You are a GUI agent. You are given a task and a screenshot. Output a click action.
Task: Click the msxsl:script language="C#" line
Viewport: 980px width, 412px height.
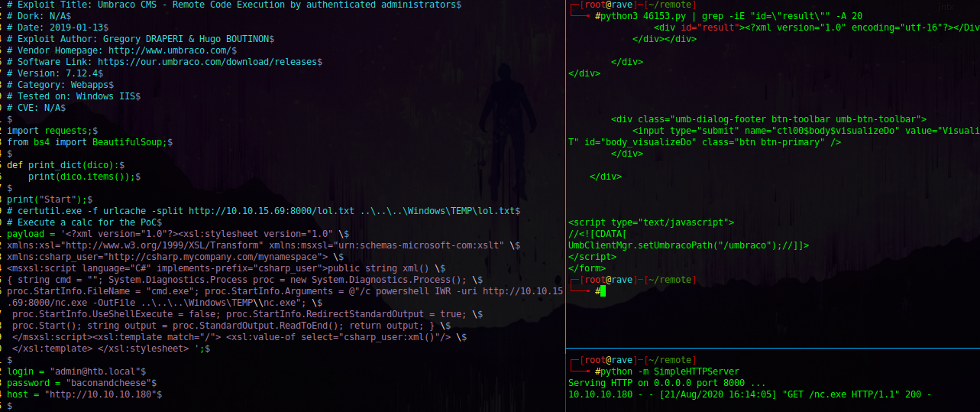(226, 268)
